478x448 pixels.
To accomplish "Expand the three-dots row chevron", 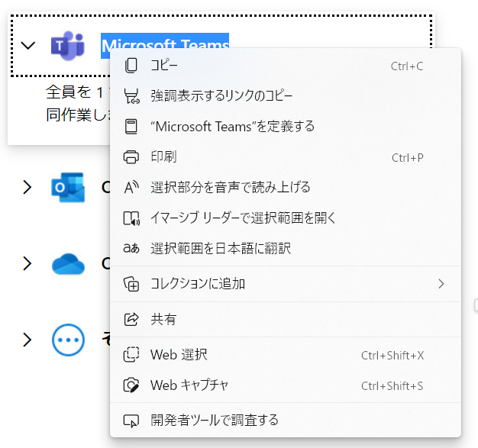I will pyautogui.click(x=27, y=340).
